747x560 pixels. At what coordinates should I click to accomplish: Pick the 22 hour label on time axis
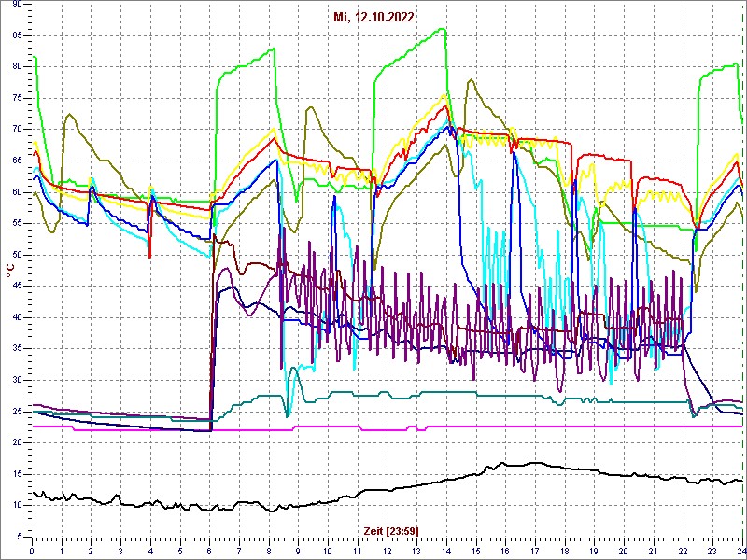coord(683,552)
